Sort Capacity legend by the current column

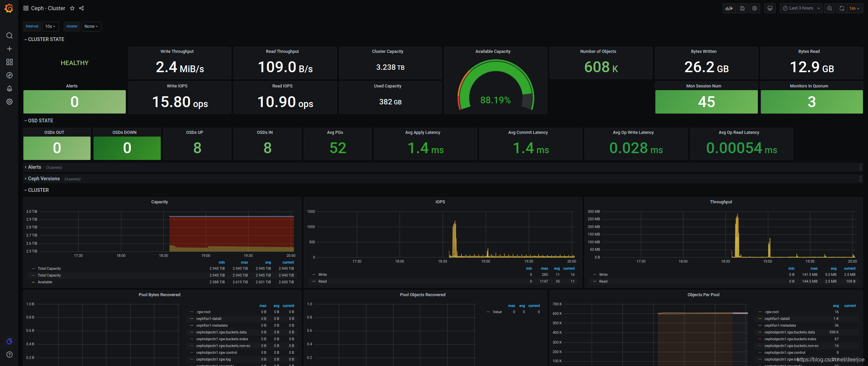coord(288,262)
